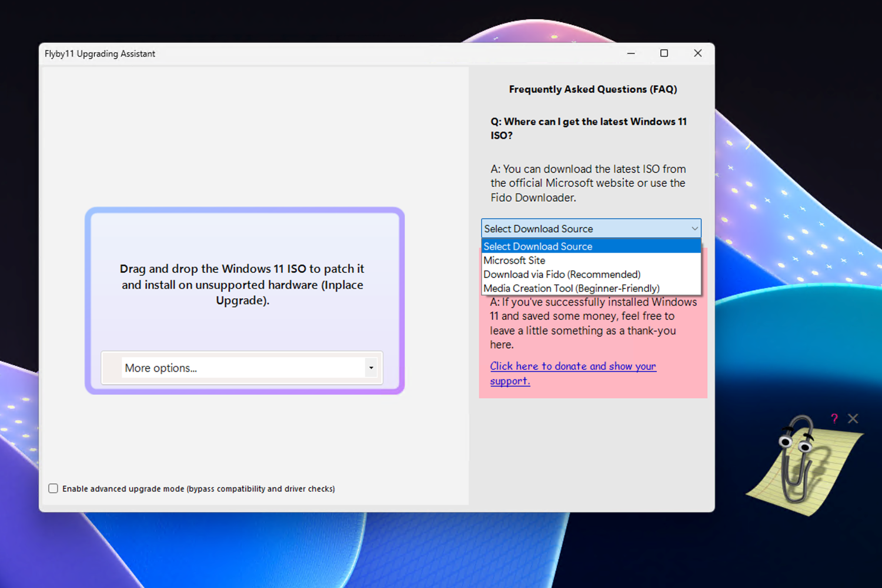Click the pink question mark beside Clippy
This screenshot has height=588, width=882.
point(834,419)
